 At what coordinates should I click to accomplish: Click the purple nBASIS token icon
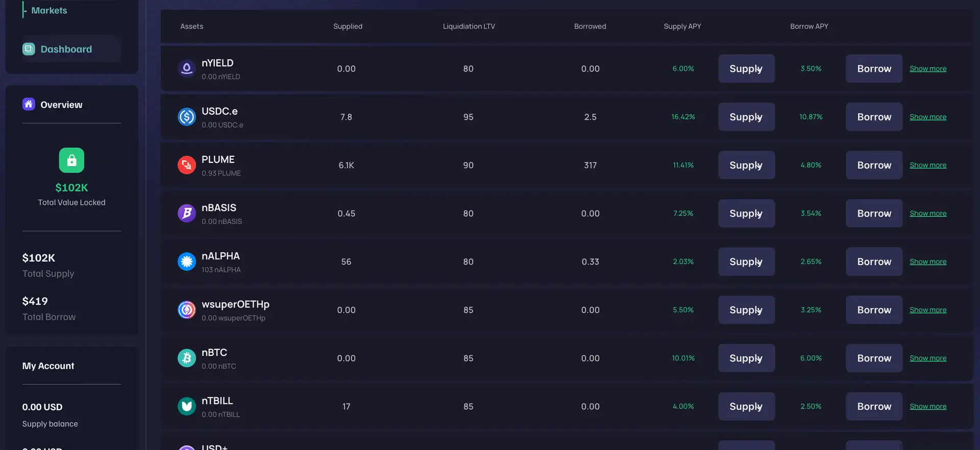click(187, 214)
